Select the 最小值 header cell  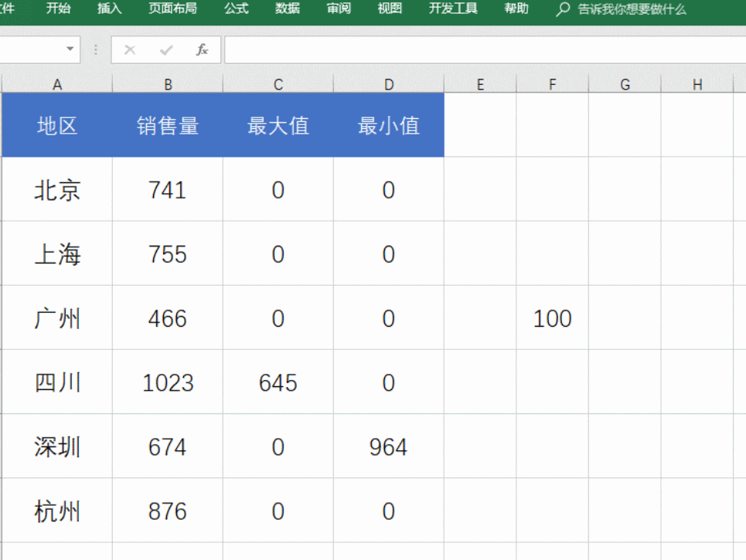click(x=389, y=125)
